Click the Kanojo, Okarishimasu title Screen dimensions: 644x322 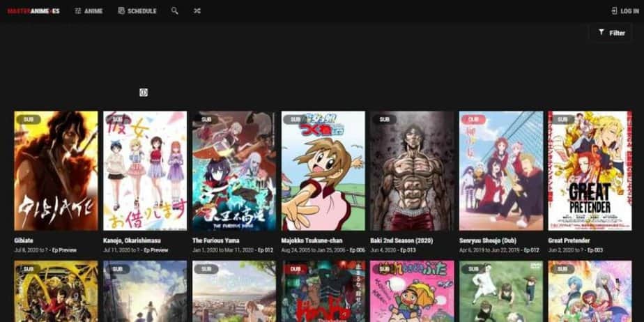[x=132, y=240]
